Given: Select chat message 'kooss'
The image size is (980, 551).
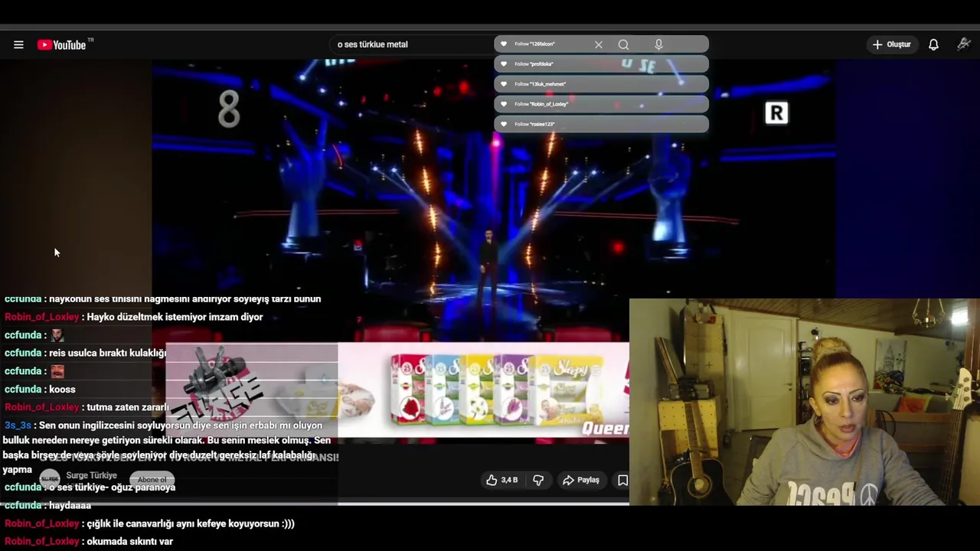Looking at the screenshot, I should coord(62,390).
